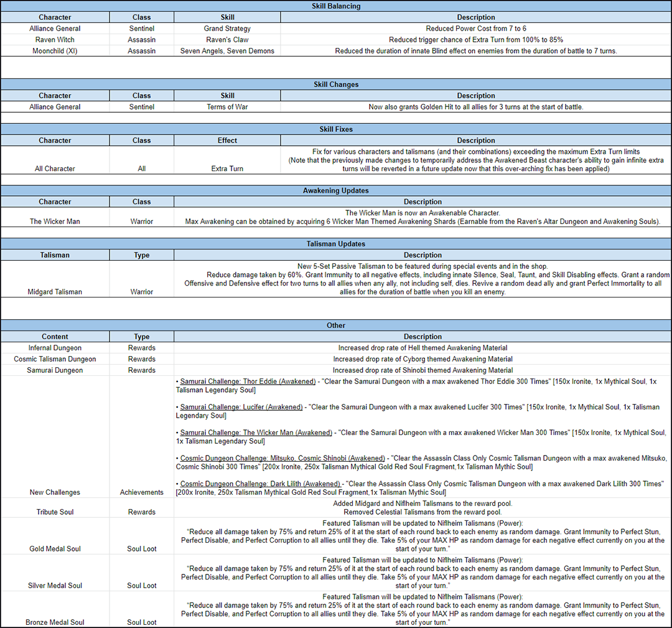Click Cosmic Dungeon Challenge: Dark Lilith link
The height and width of the screenshot is (628, 672).
260,484
